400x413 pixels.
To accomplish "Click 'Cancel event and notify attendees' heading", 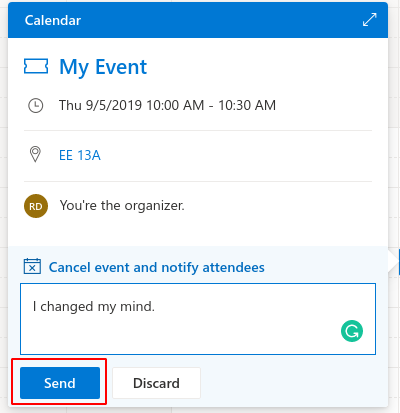I will pyautogui.click(x=157, y=267).
